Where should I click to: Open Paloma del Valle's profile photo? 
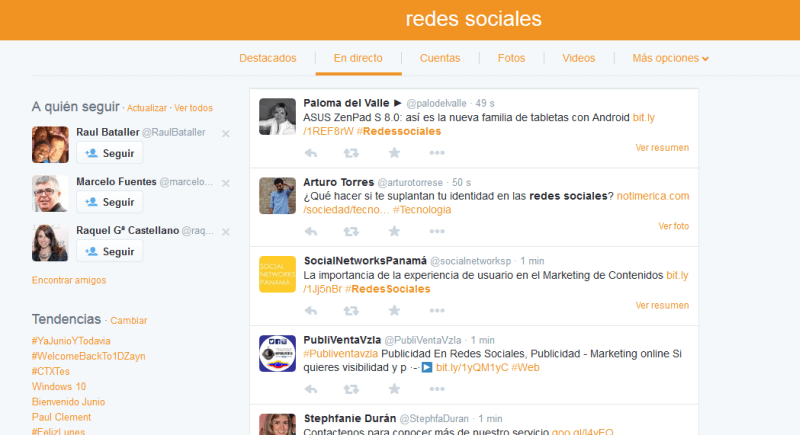[x=277, y=117]
